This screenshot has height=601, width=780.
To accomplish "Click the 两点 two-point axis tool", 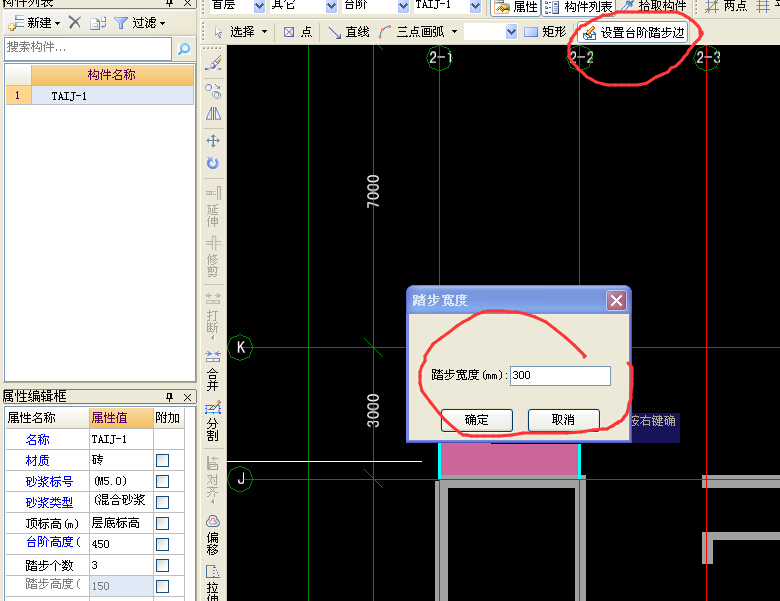I will point(726,6).
